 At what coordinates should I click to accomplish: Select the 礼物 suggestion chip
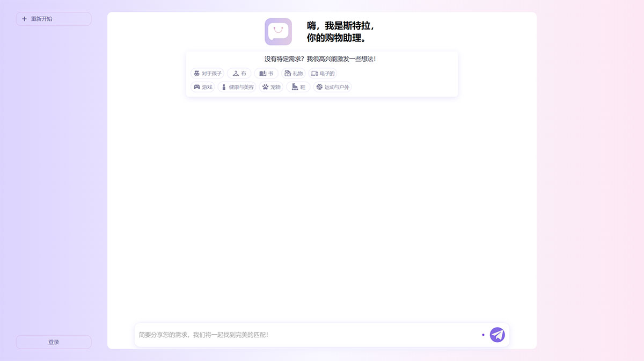tap(294, 73)
